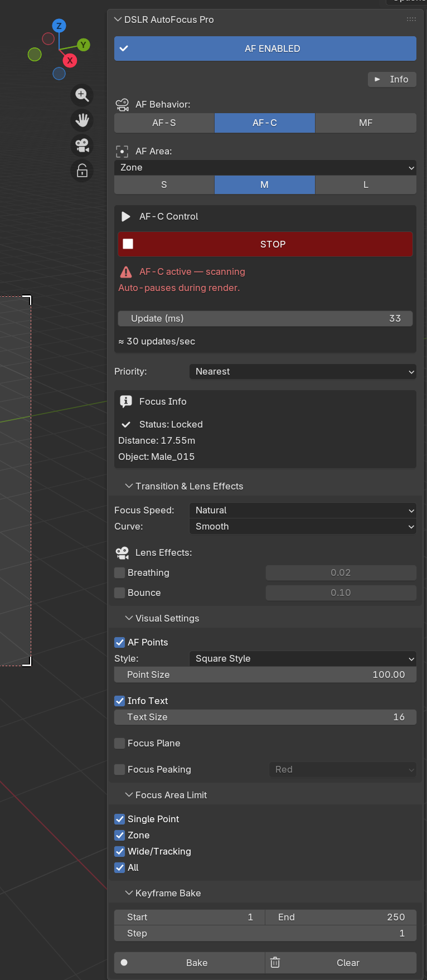This screenshot has width=427, height=980.
Task: Click the panel drag-handle dots icon
Action: [411, 19]
